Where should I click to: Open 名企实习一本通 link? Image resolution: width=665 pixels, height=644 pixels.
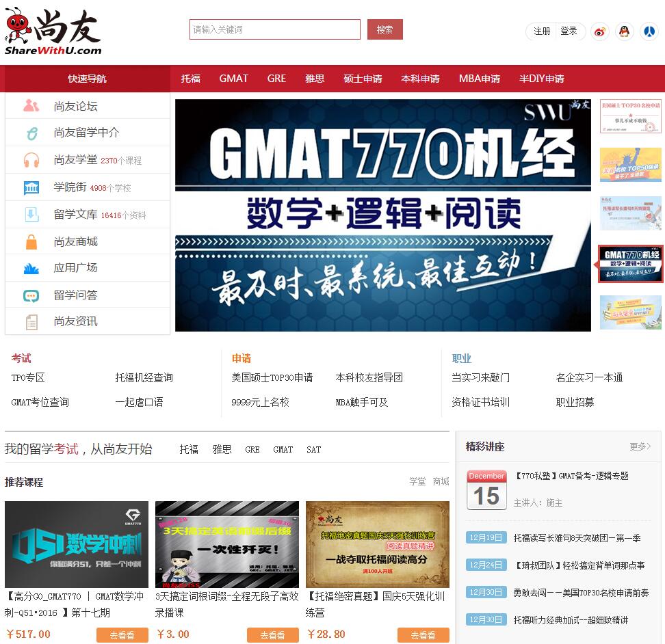[589, 377]
